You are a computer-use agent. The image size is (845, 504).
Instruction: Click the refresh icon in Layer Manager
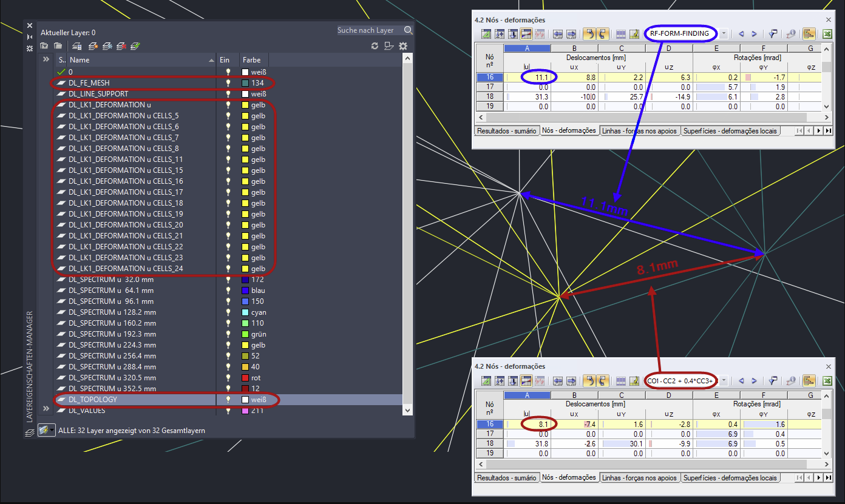(x=375, y=46)
